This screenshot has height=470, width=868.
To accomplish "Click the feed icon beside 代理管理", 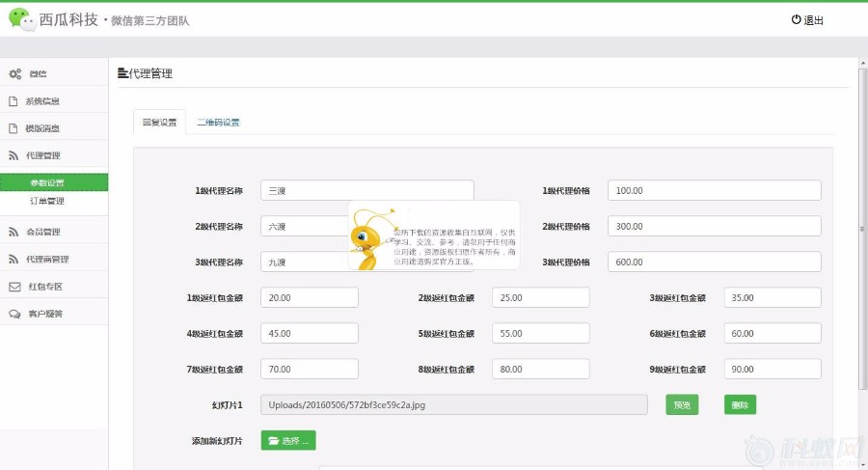I will 14,155.
